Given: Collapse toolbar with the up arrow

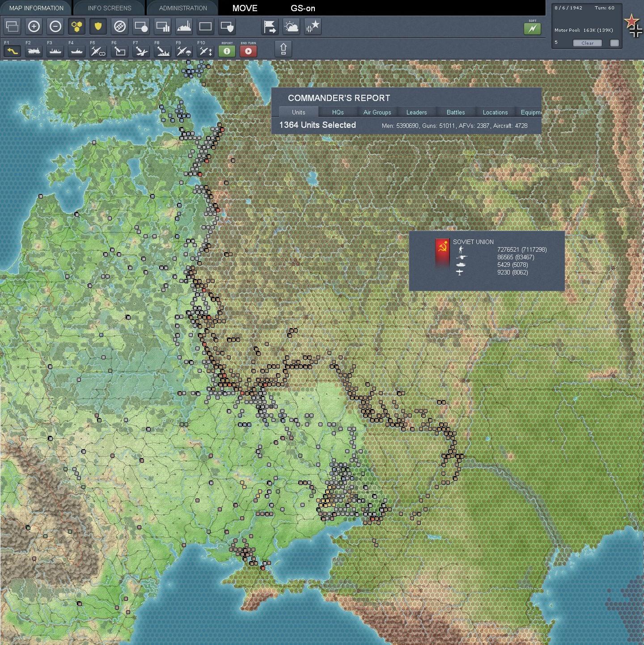Looking at the screenshot, I should point(284,49).
